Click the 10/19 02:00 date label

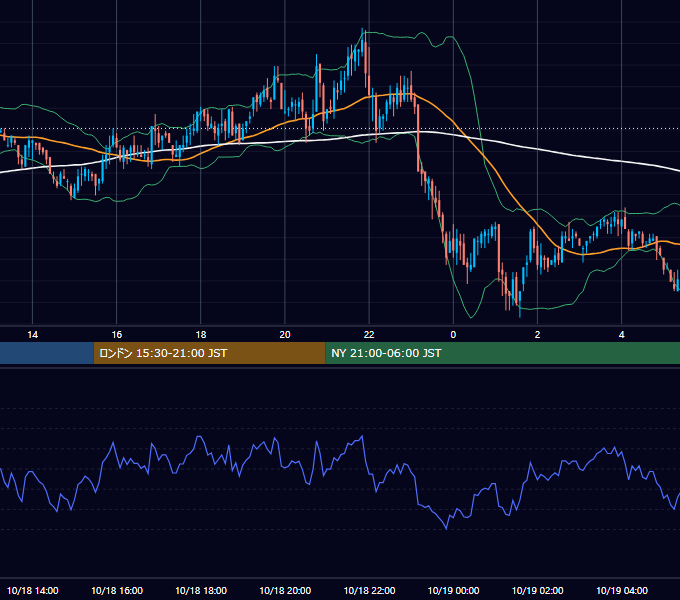click(x=538, y=590)
